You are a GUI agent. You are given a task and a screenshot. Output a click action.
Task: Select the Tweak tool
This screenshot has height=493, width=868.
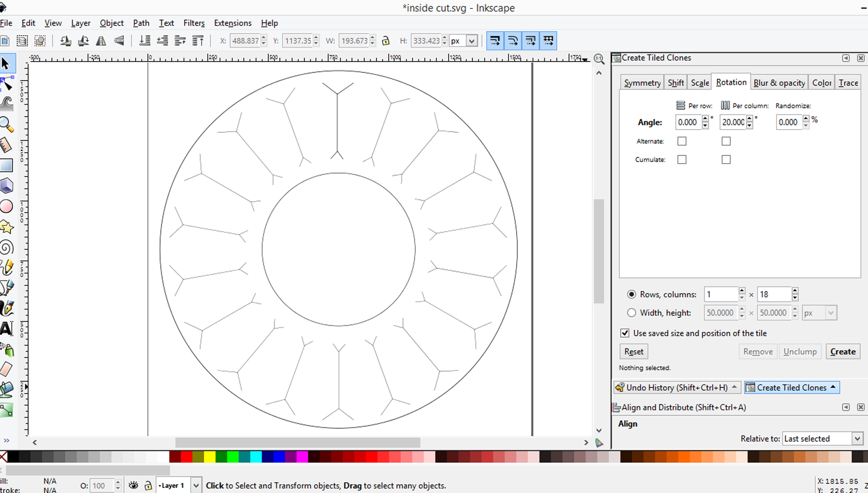(6, 104)
